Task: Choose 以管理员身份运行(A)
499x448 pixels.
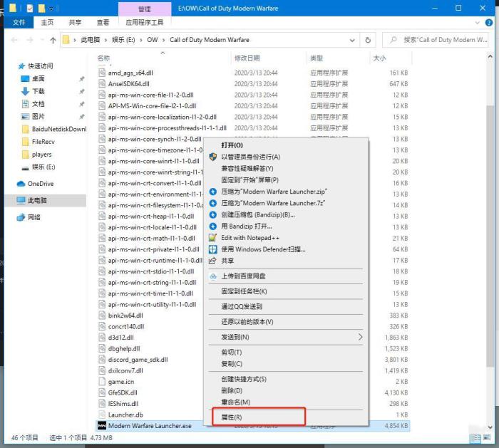Action: click(251, 157)
